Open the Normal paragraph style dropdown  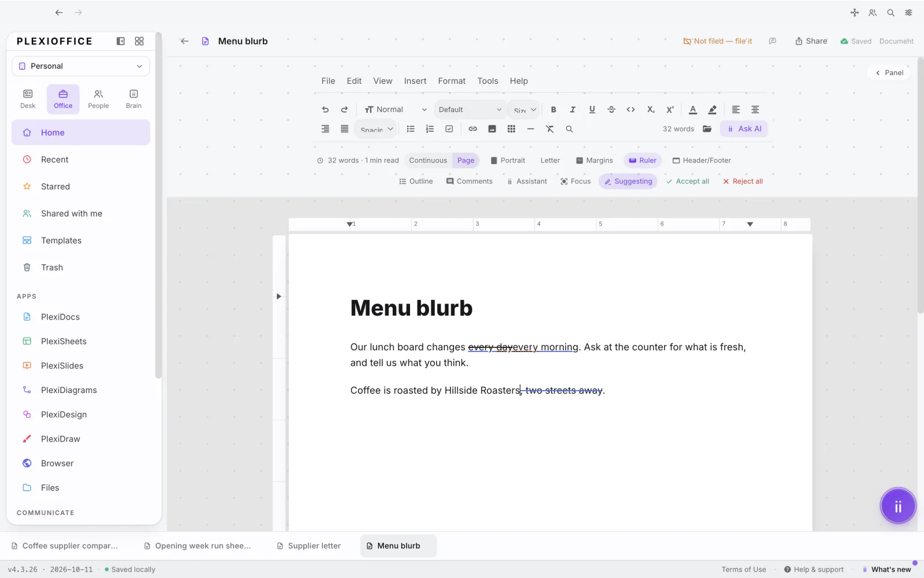tap(396, 109)
